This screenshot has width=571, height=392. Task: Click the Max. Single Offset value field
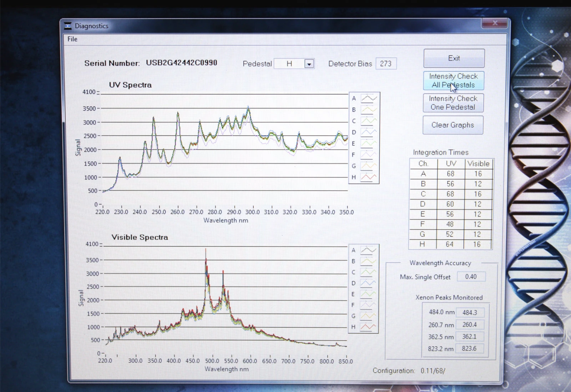pos(471,277)
